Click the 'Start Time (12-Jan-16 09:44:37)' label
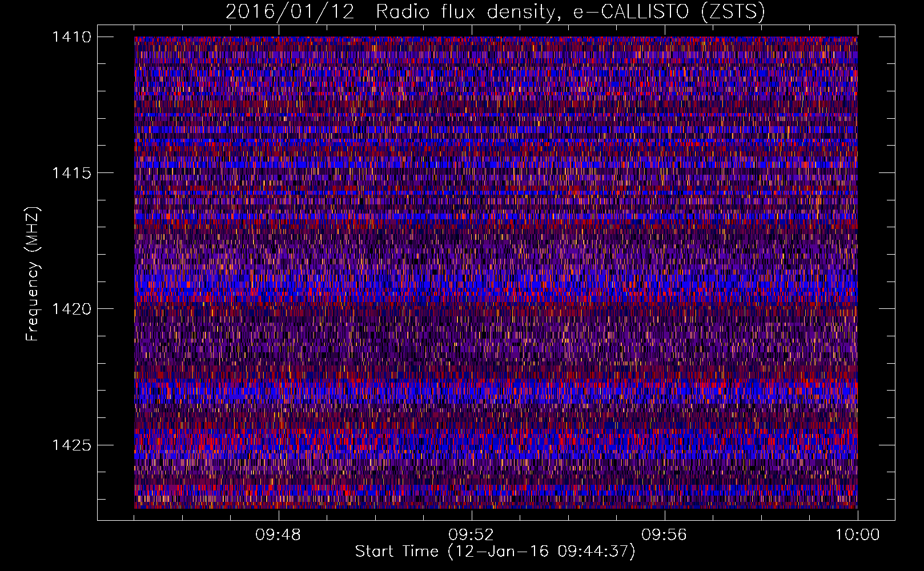Image resolution: width=924 pixels, height=571 pixels. coord(495,552)
